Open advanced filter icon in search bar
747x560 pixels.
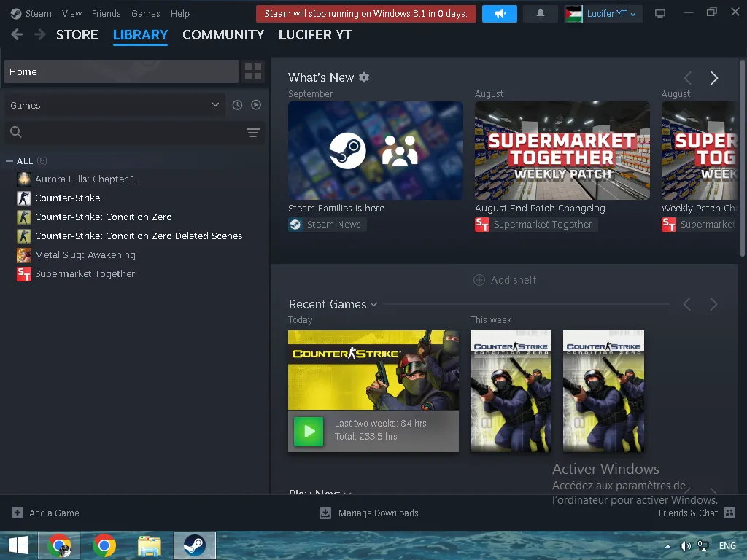click(x=252, y=133)
